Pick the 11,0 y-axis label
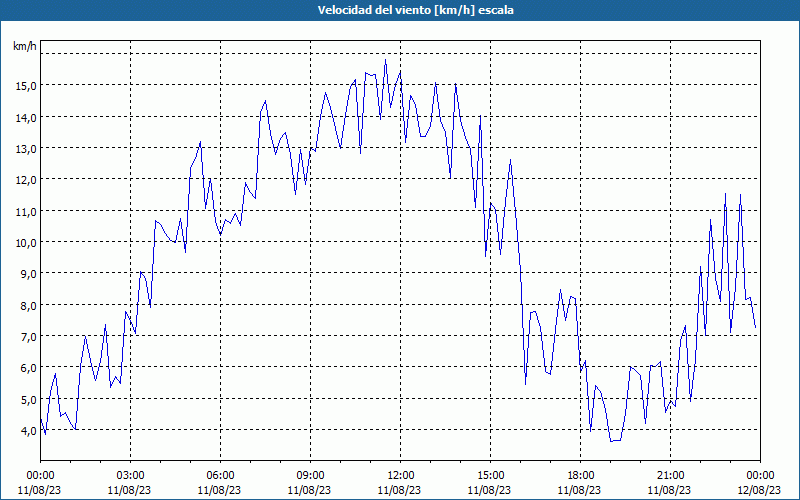Viewport: 800px width, 500px height. pyautogui.click(x=25, y=211)
